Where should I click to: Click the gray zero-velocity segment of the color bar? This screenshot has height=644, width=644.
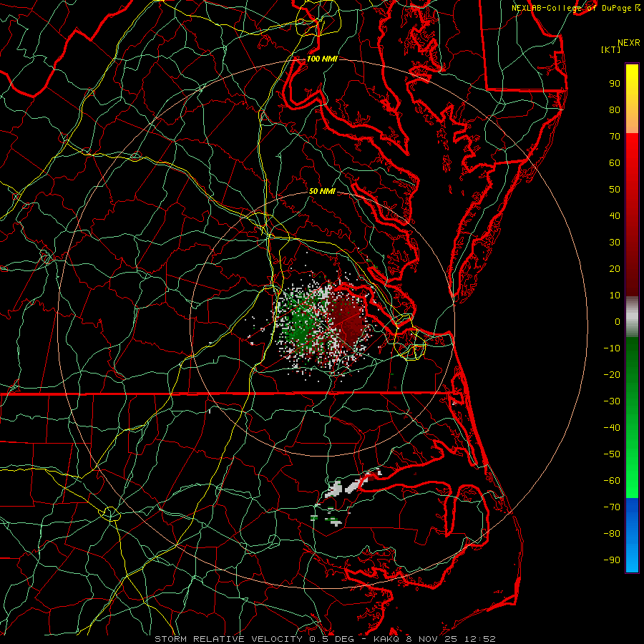[x=632, y=317]
